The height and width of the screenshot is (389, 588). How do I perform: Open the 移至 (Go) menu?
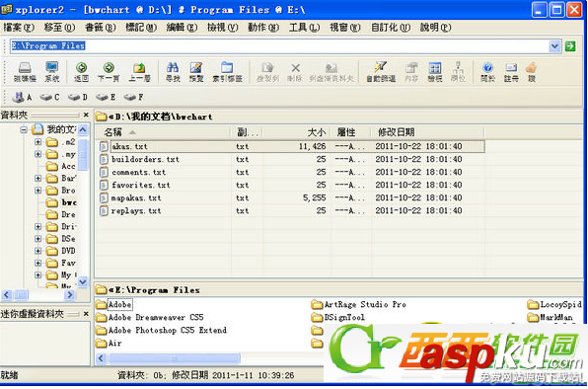click(x=59, y=28)
